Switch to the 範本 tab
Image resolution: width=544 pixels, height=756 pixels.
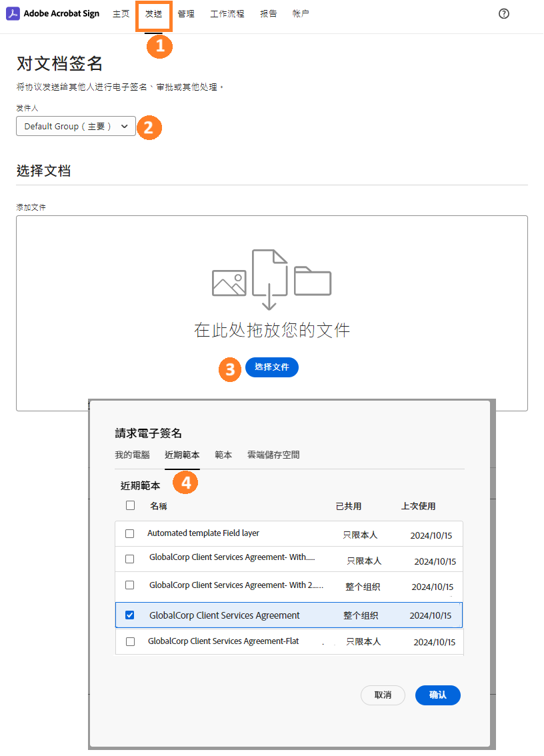click(x=223, y=455)
